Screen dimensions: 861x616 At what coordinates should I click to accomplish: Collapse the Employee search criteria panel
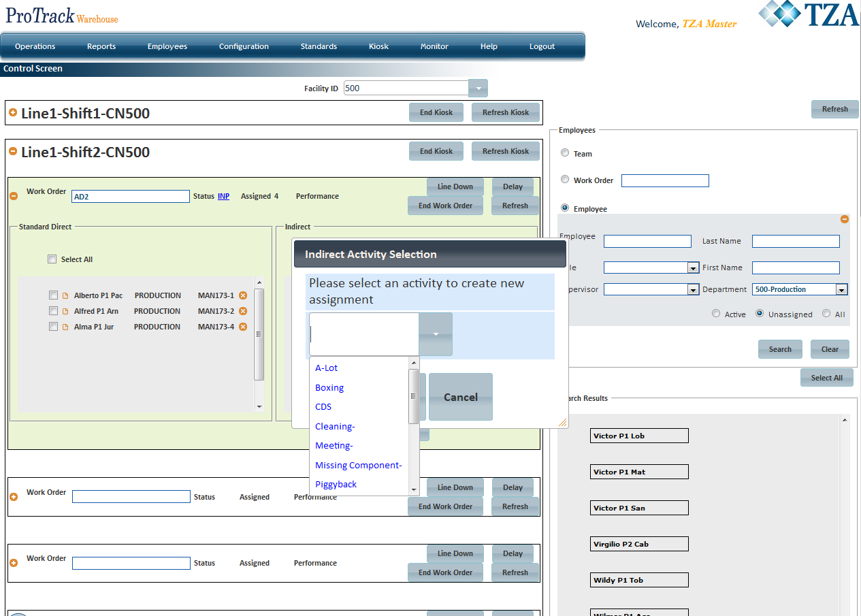pos(845,219)
